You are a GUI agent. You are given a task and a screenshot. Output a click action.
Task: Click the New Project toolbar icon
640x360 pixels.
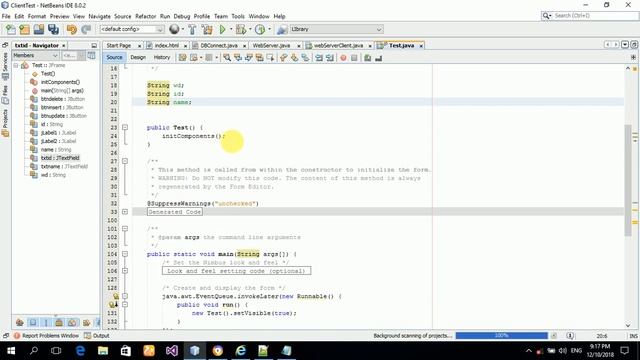click(24, 29)
